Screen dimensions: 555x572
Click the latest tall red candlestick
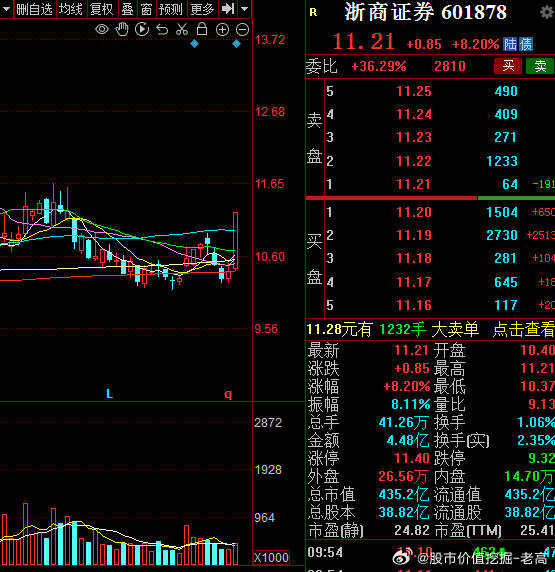(235, 241)
